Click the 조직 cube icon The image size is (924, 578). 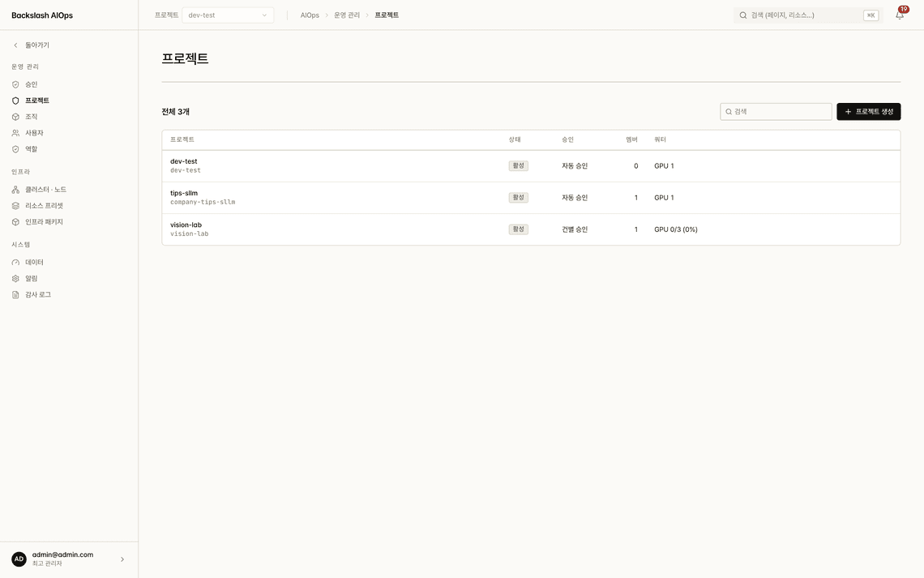15,117
